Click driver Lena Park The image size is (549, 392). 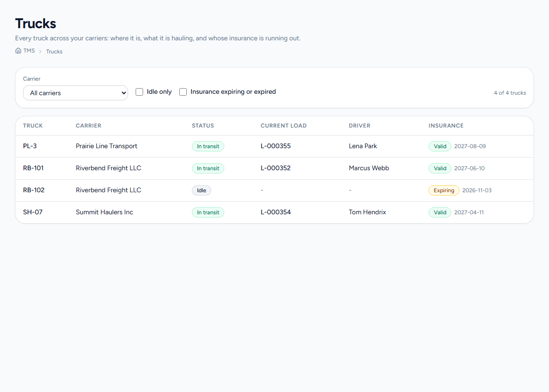pyautogui.click(x=363, y=146)
